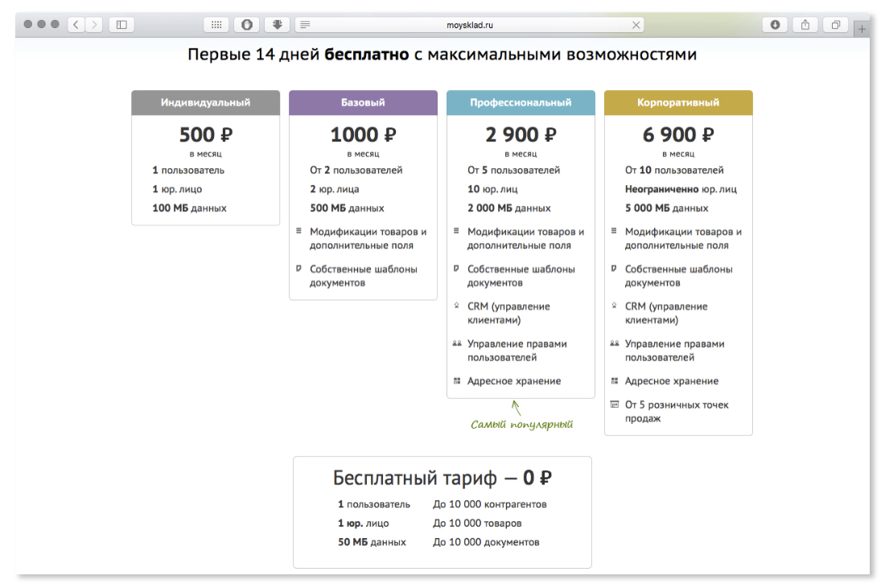Click modifications icon in Базовый plan
The height and width of the screenshot is (588, 885).
point(298,231)
